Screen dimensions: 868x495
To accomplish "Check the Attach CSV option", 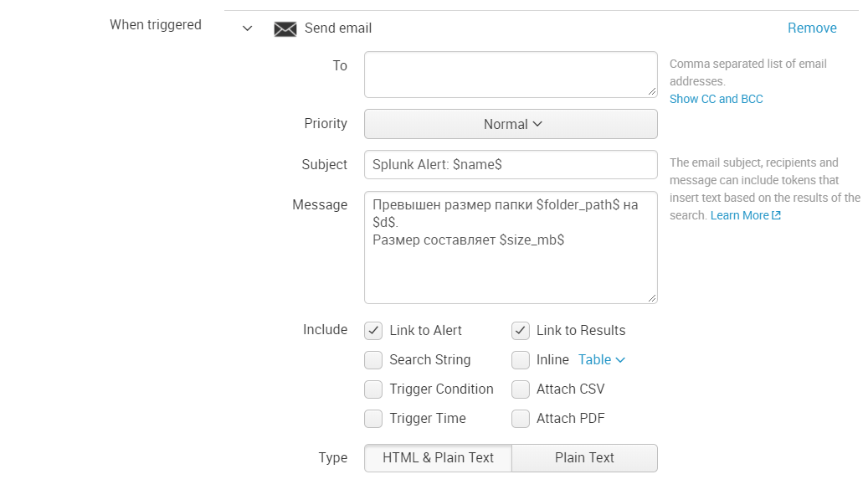I will pos(521,389).
